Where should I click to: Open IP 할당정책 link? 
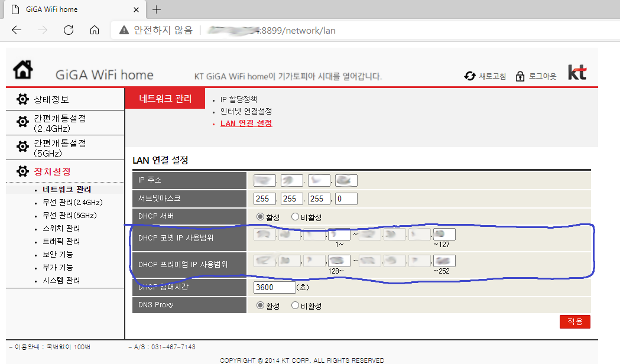click(x=238, y=100)
